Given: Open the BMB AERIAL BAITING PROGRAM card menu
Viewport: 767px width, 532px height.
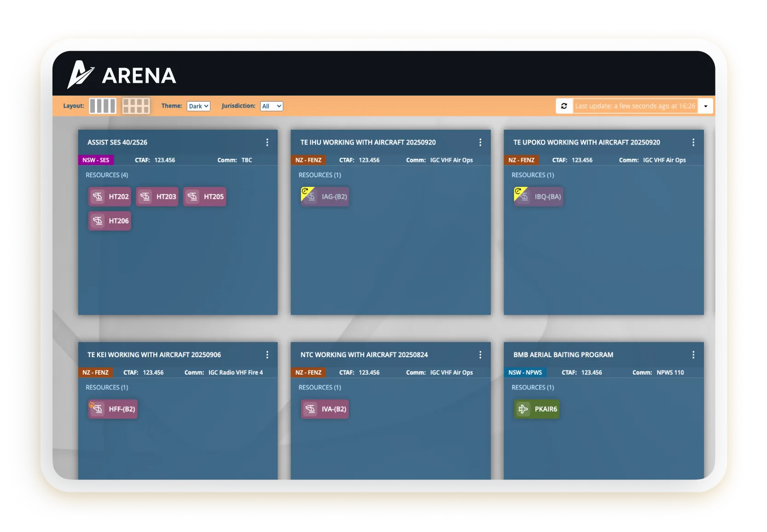Looking at the screenshot, I should click(x=694, y=355).
